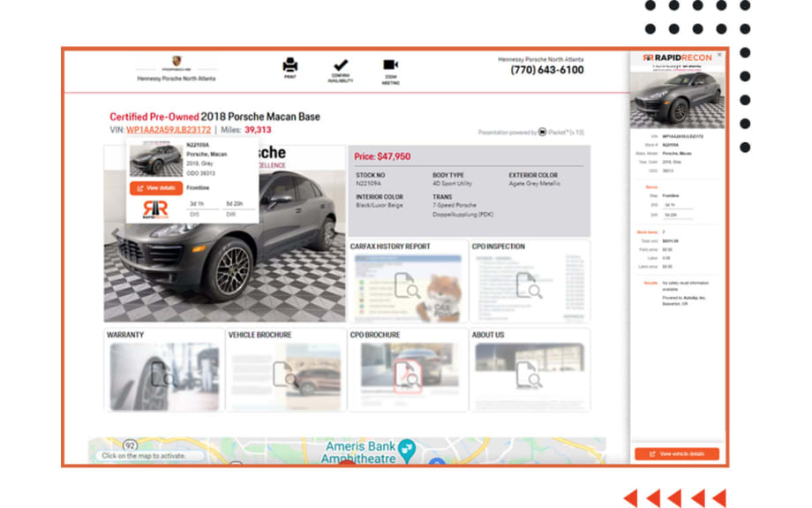Click View details in the popup card

(156, 188)
